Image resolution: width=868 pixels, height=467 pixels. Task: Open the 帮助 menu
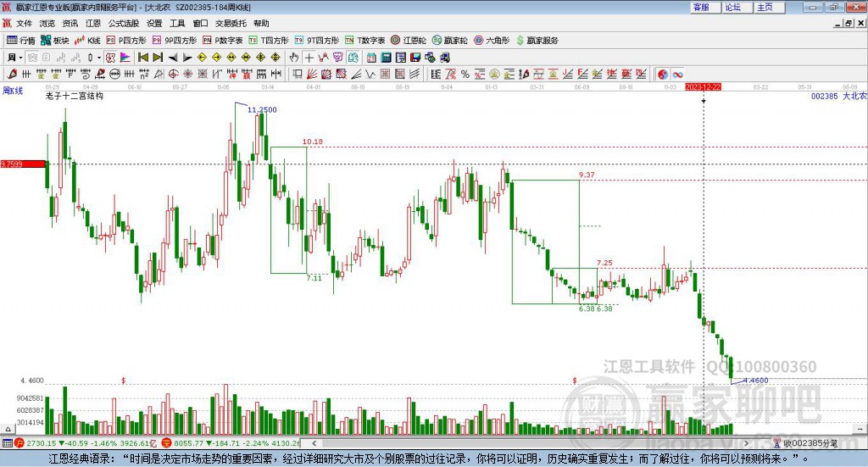(261, 23)
